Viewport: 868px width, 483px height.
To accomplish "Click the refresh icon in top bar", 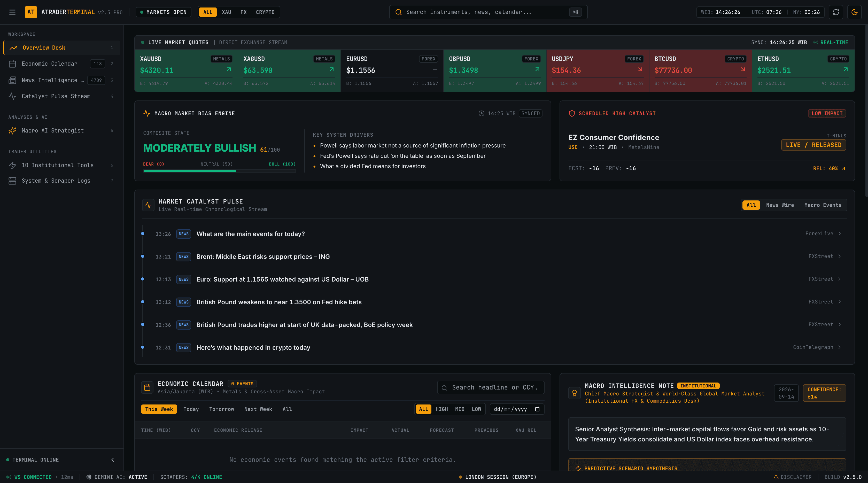I will [x=836, y=12].
